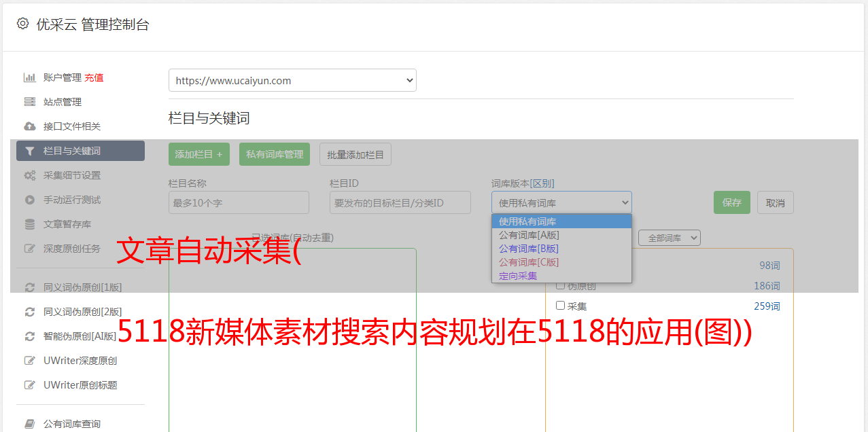Open UWriter原创标题 in sidebar
Image resolution: width=868 pixels, height=432 pixels.
(x=80, y=385)
